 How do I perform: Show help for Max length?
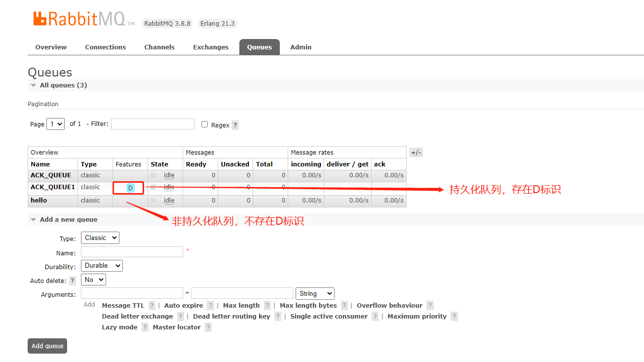(x=267, y=306)
